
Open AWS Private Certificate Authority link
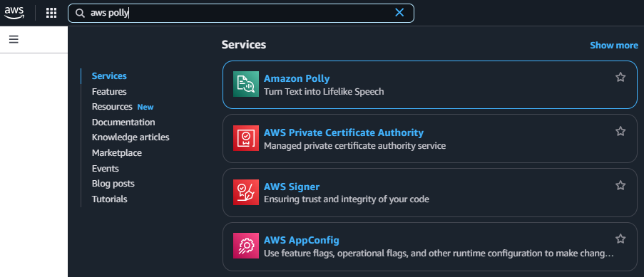click(343, 132)
